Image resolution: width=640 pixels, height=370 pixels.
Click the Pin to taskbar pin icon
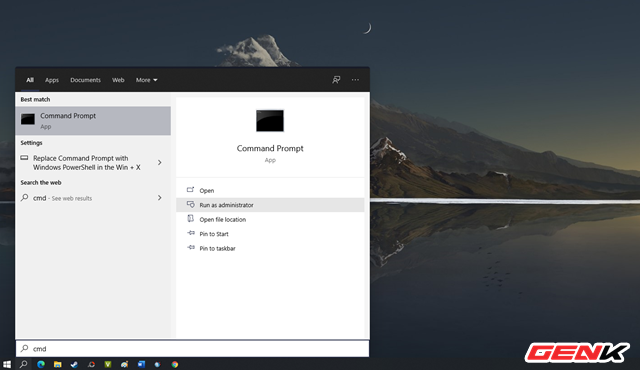(x=191, y=248)
